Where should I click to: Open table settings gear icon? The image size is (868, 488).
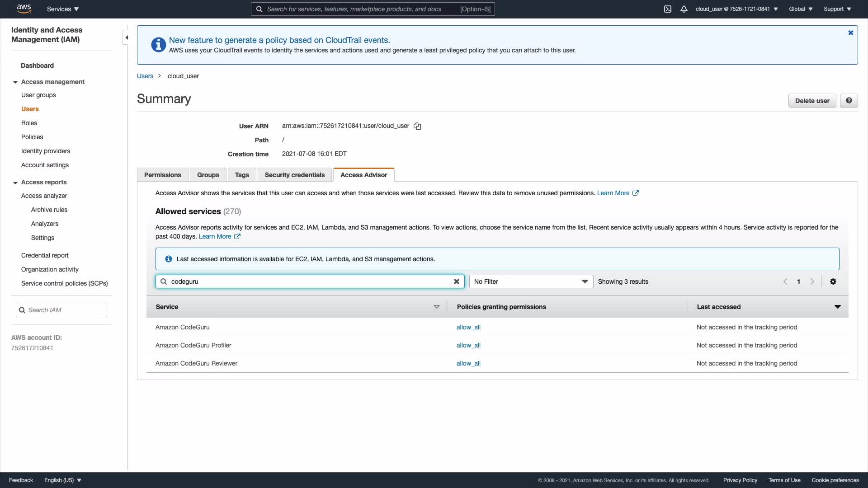pyautogui.click(x=833, y=282)
